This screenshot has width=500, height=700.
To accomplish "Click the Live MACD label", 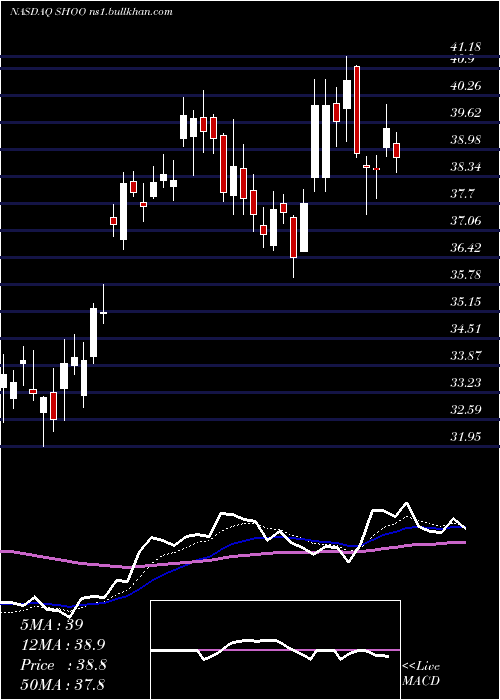I will tap(421, 674).
